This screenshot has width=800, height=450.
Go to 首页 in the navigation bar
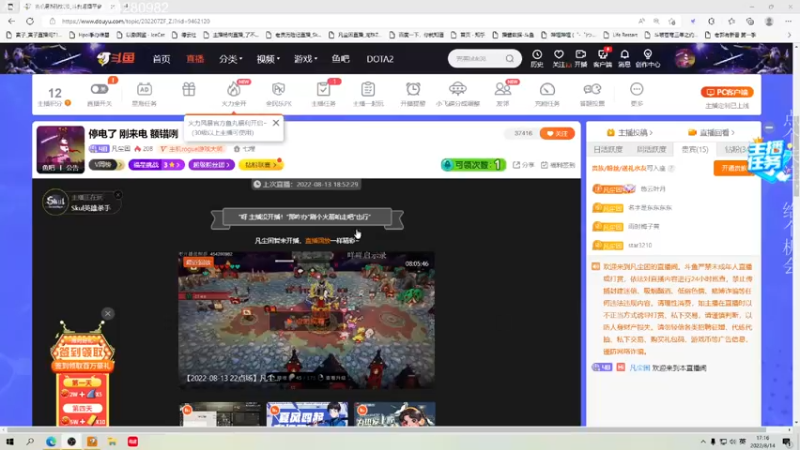pos(161,59)
